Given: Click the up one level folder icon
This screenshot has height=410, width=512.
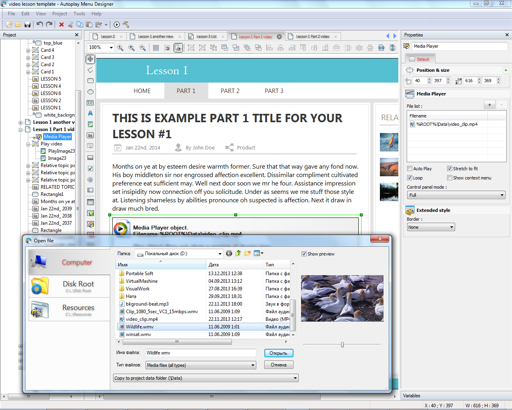Looking at the screenshot, I should 238,253.
